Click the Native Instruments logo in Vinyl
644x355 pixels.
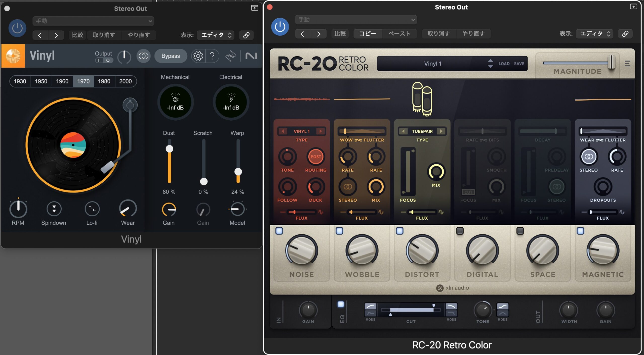tap(251, 56)
